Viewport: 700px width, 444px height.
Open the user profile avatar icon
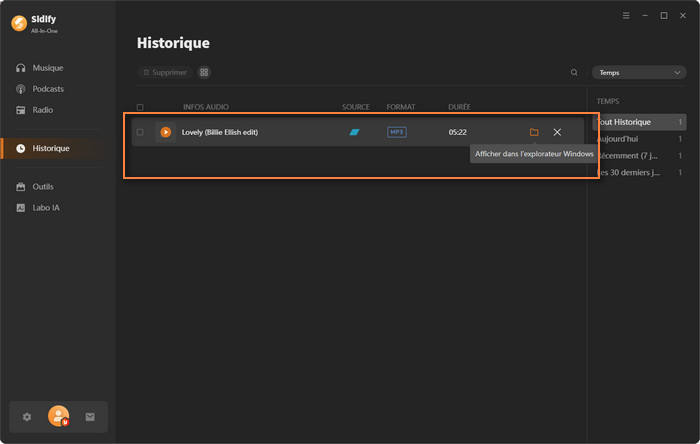[x=58, y=416]
